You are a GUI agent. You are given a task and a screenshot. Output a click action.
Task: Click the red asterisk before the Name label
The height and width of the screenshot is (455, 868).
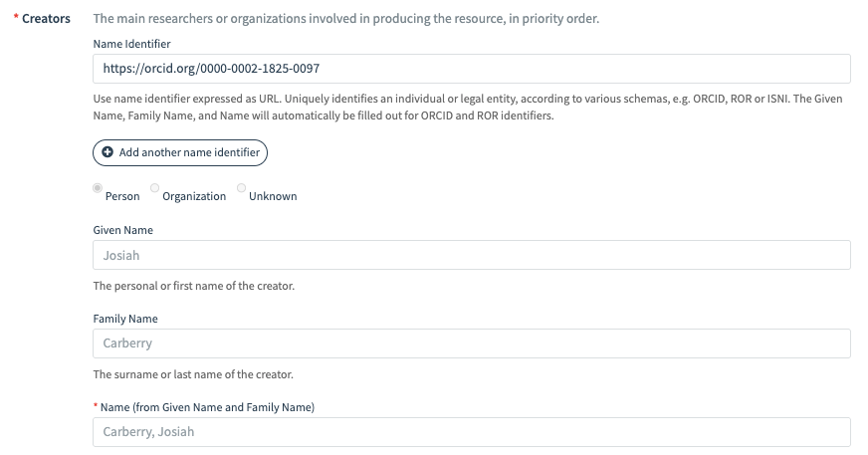tap(96, 406)
